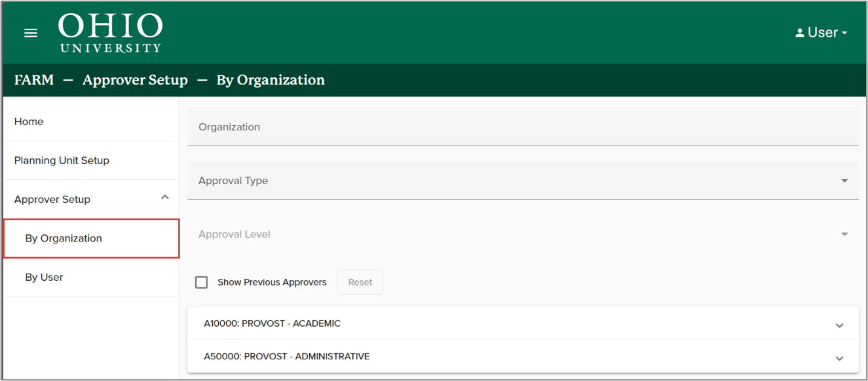Click Approver Setup in header breadcrumb

135,80
